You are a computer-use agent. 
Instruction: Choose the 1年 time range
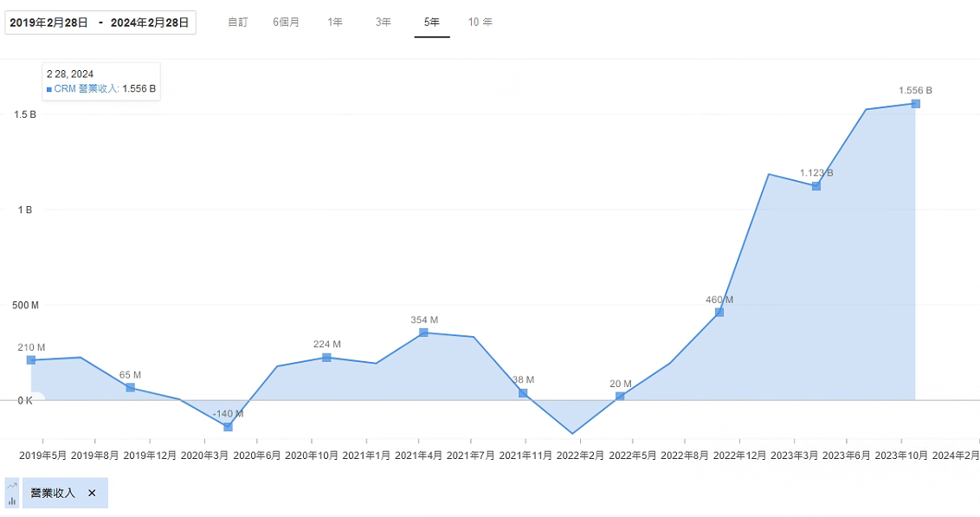coord(335,23)
